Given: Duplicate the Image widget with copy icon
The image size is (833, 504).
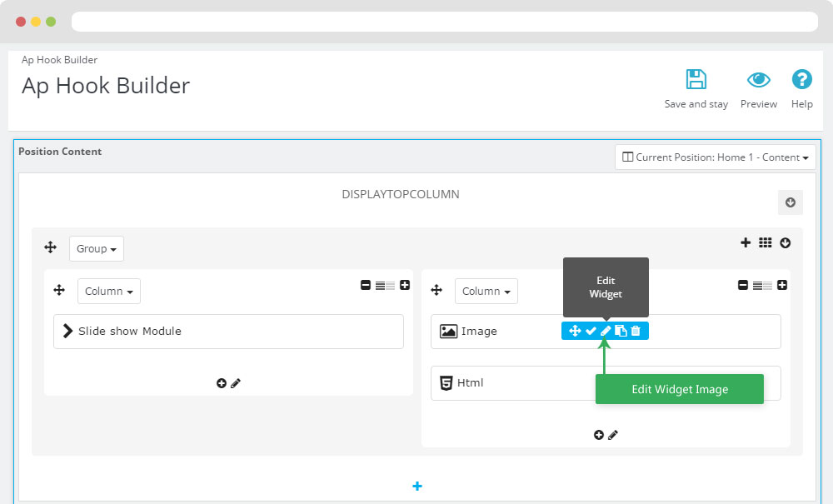Looking at the screenshot, I should pyautogui.click(x=621, y=331).
